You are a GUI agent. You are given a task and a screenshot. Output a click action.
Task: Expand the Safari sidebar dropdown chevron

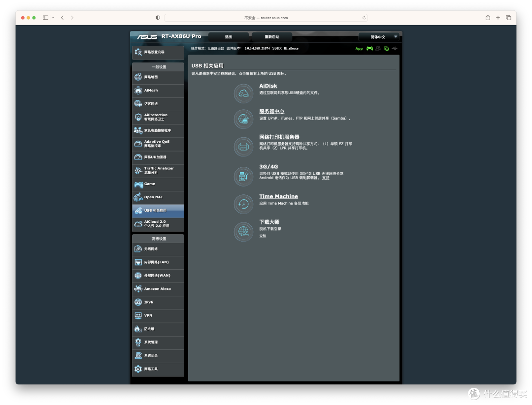point(53,18)
